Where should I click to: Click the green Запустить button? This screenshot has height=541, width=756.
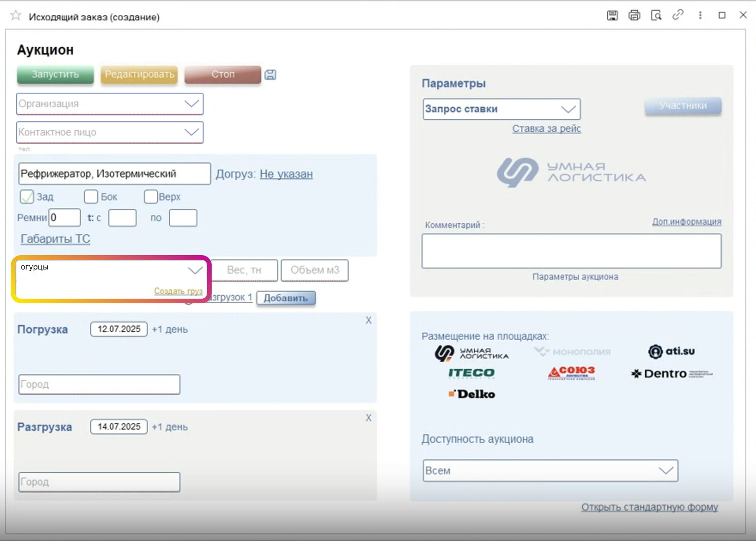point(55,74)
